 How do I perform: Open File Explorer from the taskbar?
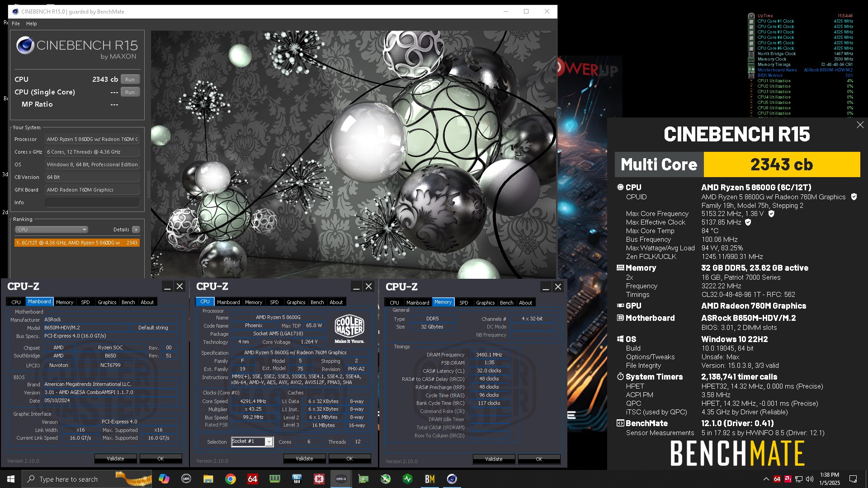208,479
